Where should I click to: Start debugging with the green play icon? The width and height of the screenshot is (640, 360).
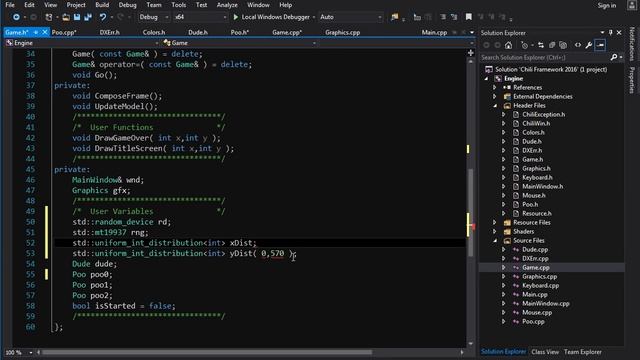point(236,17)
